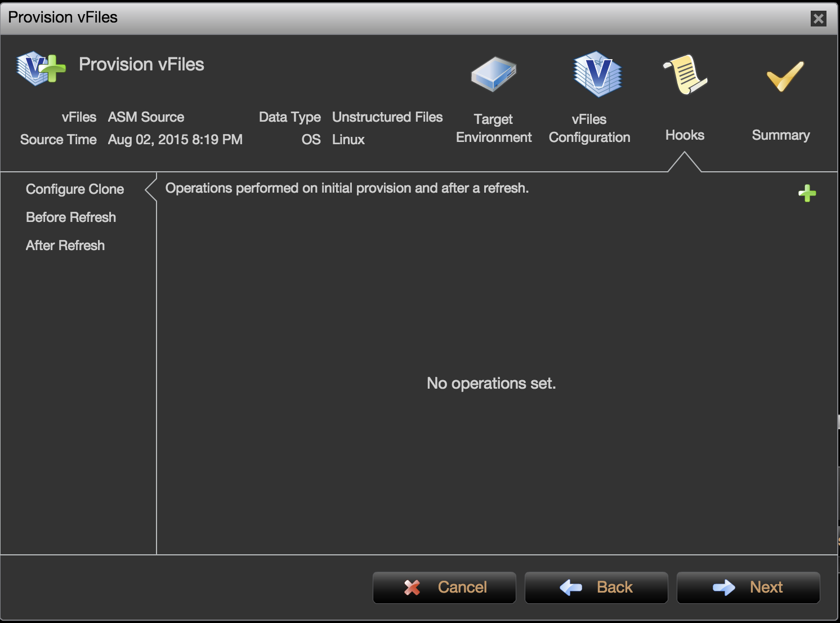840x623 pixels.
Task: Add a new hook operation with green plus
Action: (807, 193)
